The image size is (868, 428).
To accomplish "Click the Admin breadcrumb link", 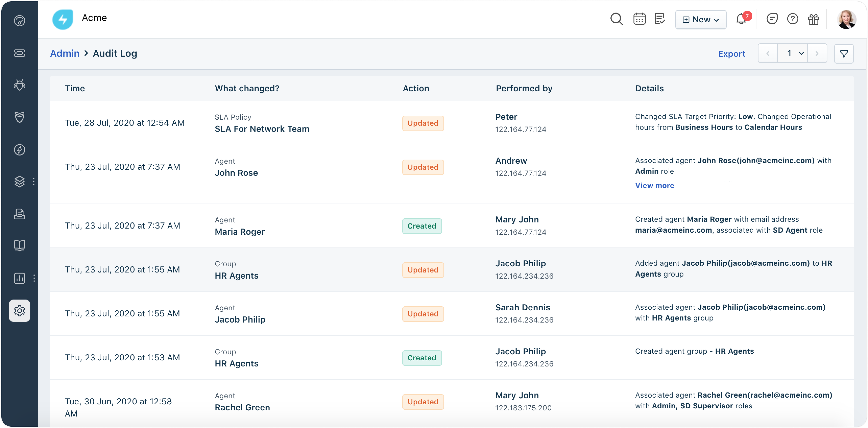I will click(65, 53).
